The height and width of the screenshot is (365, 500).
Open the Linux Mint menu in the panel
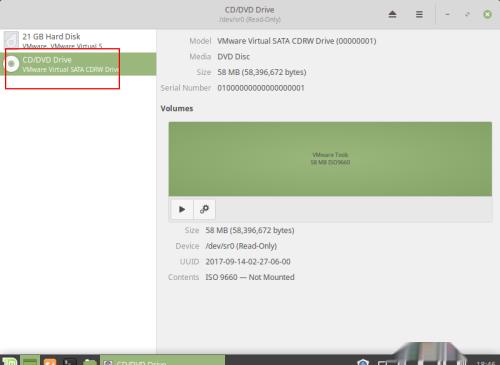(9, 361)
